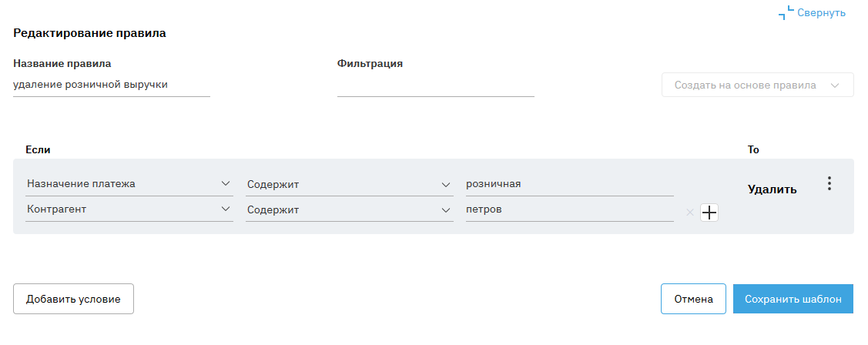
Task: Click the Название правила text field
Action: pyautogui.click(x=111, y=85)
